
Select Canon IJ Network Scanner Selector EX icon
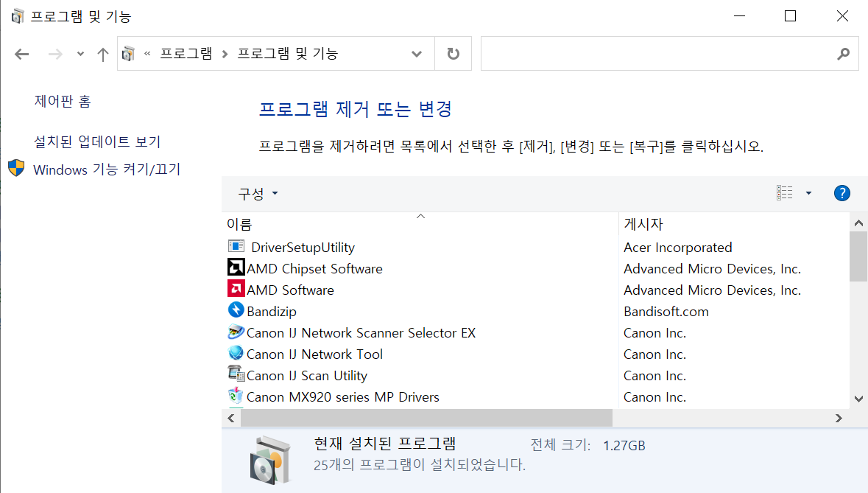tap(236, 332)
